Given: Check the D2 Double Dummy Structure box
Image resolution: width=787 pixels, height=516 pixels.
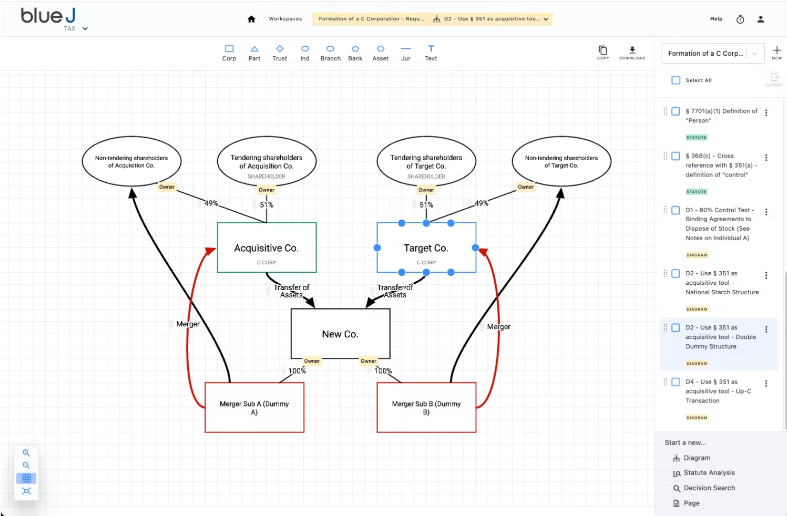Looking at the screenshot, I should point(676,327).
